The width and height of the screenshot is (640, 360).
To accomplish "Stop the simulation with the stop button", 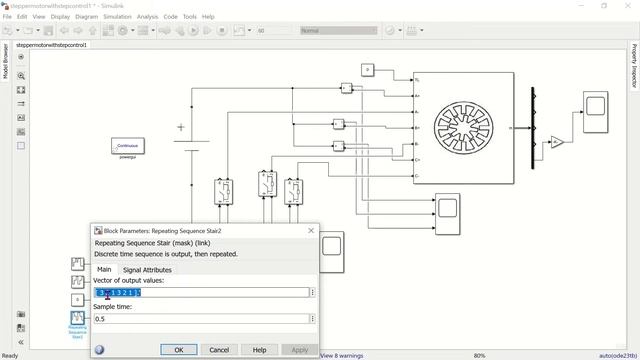I will click(222, 31).
